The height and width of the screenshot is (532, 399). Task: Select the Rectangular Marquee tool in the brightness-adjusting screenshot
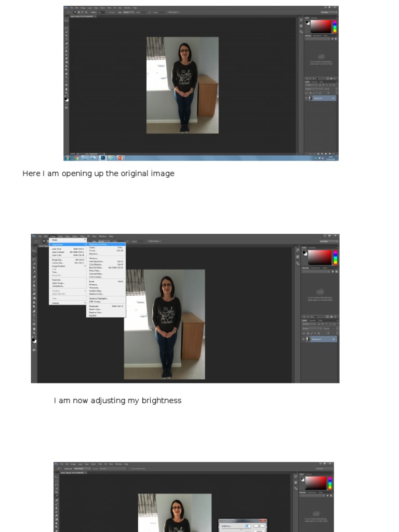tap(34, 255)
